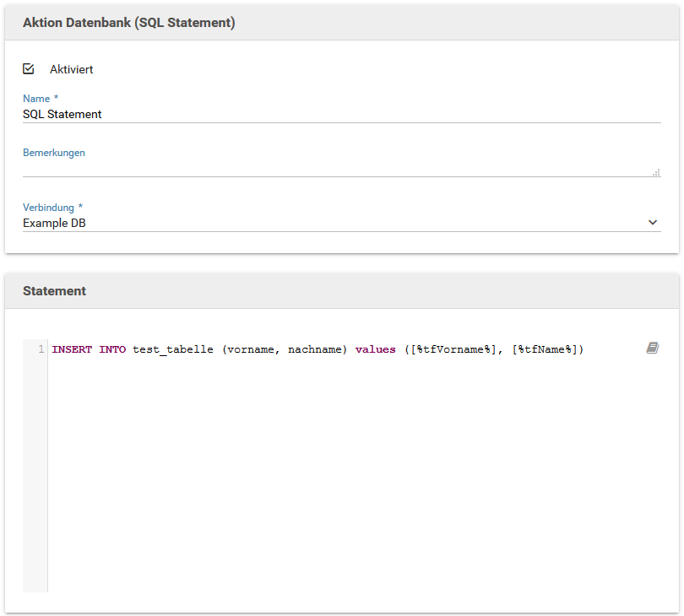Expand the Verbindung dropdown arrow
This screenshot has height=616, width=684.
652,222
